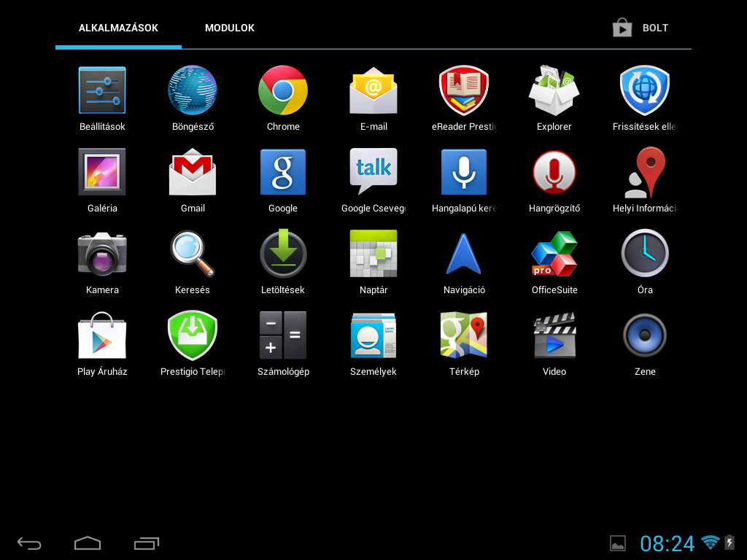Switch to the MODULOK widgets tab

(x=230, y=28)
